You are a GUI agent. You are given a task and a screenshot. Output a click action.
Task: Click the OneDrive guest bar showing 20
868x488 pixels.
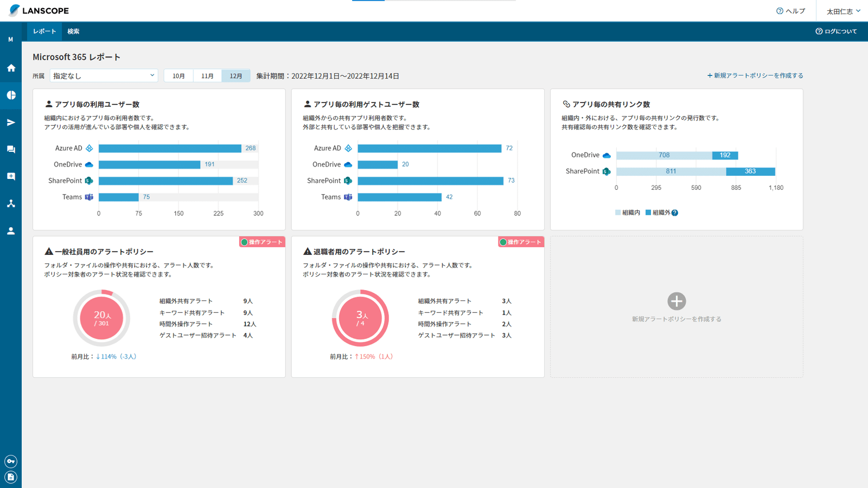pos(378,164)
